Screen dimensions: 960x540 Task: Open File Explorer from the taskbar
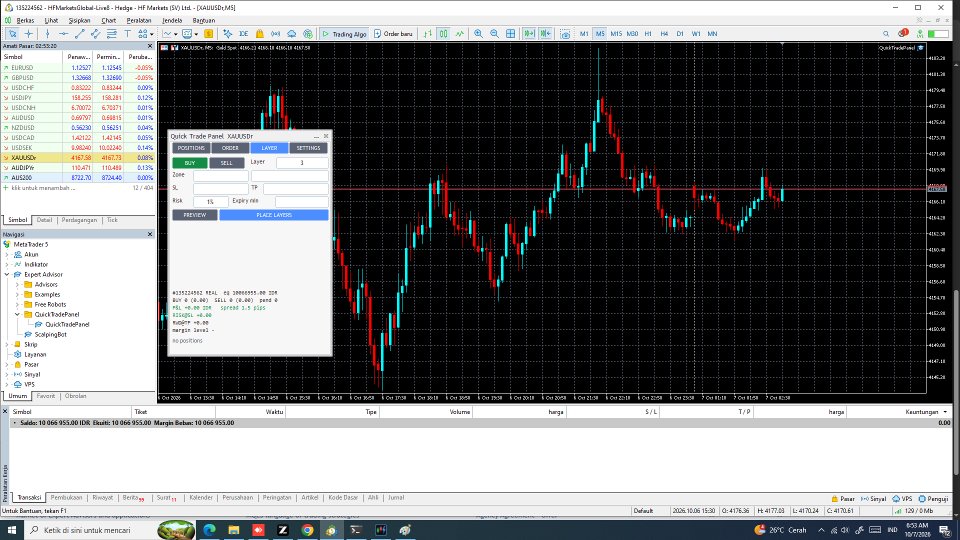click(234, 530)
